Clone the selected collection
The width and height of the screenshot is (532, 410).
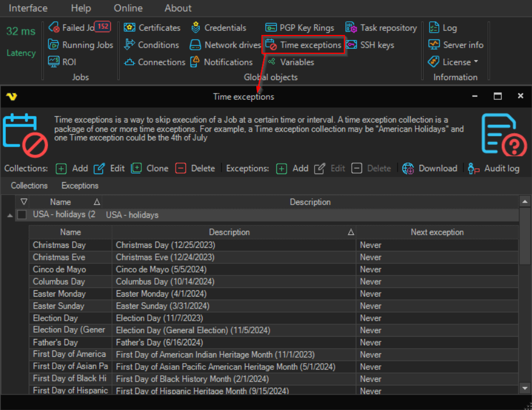click(150, 168)
